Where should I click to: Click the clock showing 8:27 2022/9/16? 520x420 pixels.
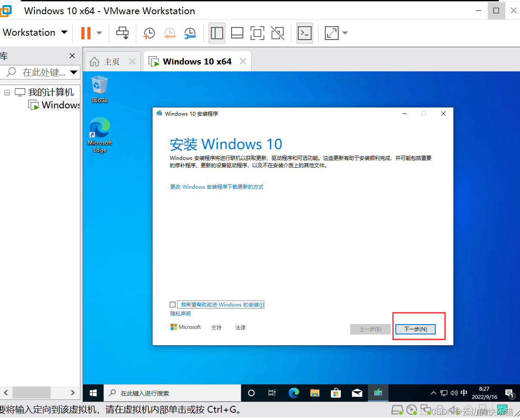(x=484, y=393)
